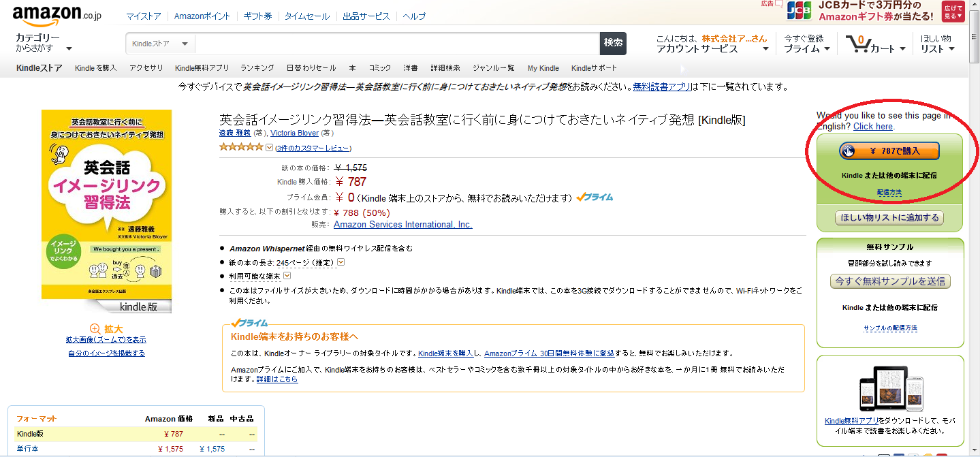
Task: Open Kindle無料アプリ link in sidebar
Action: tap(851, 422)
